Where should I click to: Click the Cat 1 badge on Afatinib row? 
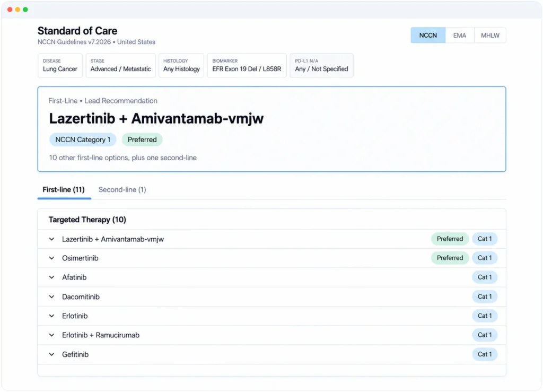click(485, 277)
